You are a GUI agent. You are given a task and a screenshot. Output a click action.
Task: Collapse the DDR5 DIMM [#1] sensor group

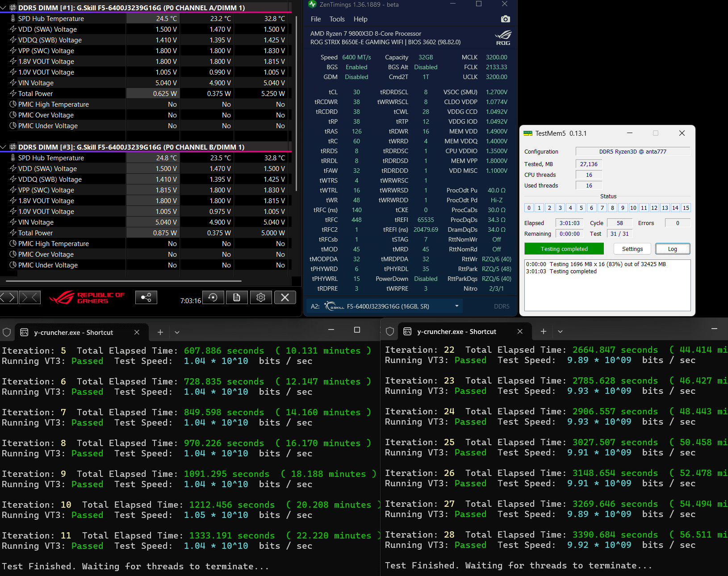point(4,8)
